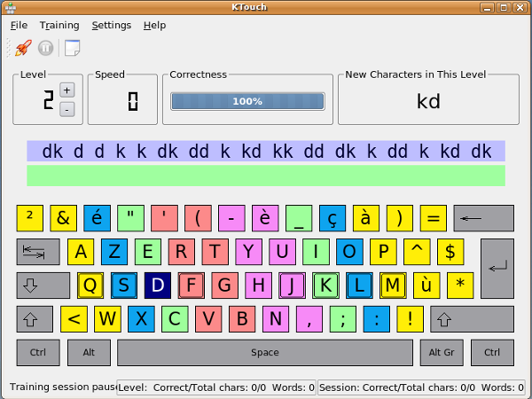The height and width of the screenshot is (399, 532).
Task: Click the Alt key
Action: pos(89,353)
